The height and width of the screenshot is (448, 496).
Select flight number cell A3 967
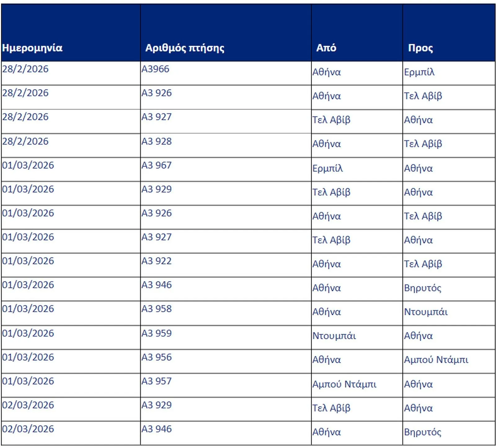pyautogui.click(x=157, y=165)
